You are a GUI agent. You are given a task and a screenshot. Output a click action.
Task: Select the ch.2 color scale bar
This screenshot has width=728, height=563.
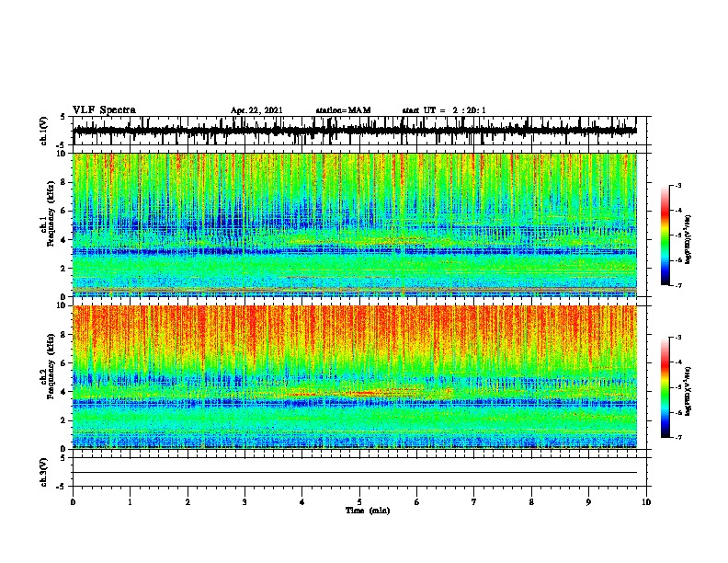(x=665, y=387)
